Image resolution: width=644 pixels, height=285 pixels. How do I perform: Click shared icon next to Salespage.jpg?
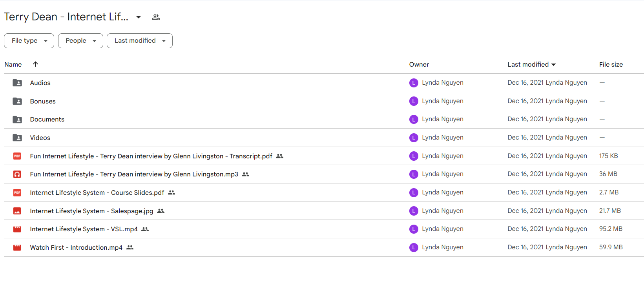tap(161, 211)
